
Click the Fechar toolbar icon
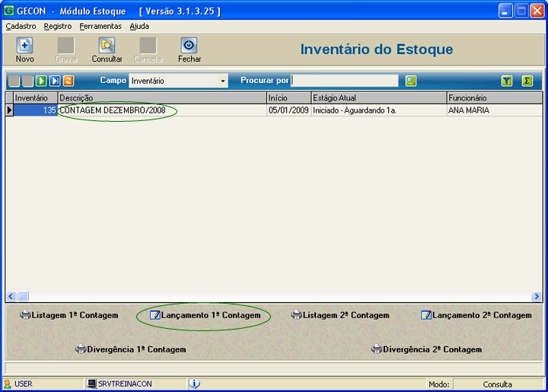189,46
